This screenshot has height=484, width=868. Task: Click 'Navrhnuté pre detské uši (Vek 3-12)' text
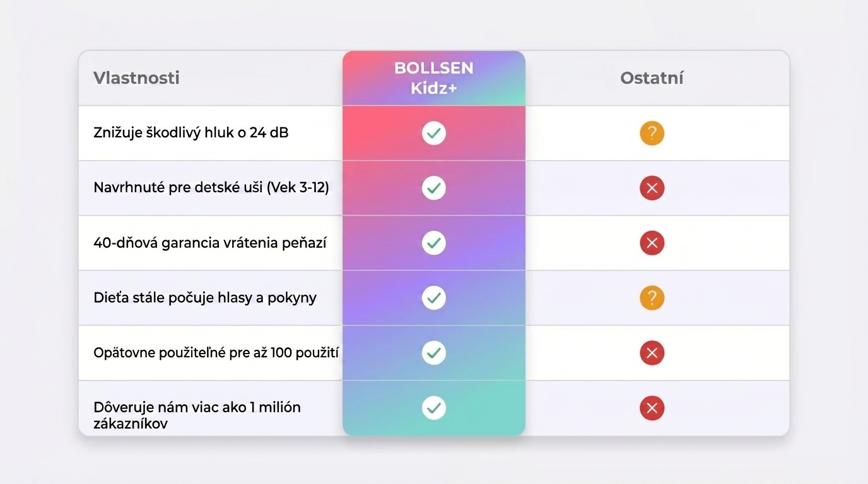click(x=211, y=188)
